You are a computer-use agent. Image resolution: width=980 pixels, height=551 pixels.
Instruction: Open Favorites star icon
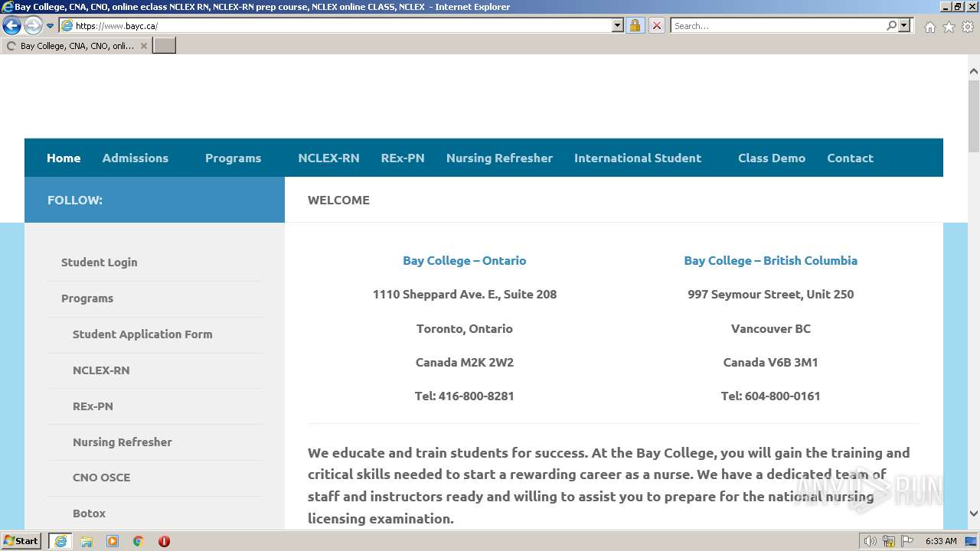(949, 27)
